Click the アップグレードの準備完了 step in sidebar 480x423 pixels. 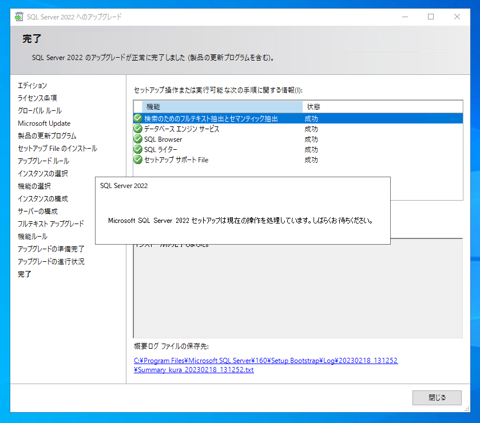point(51,249)
